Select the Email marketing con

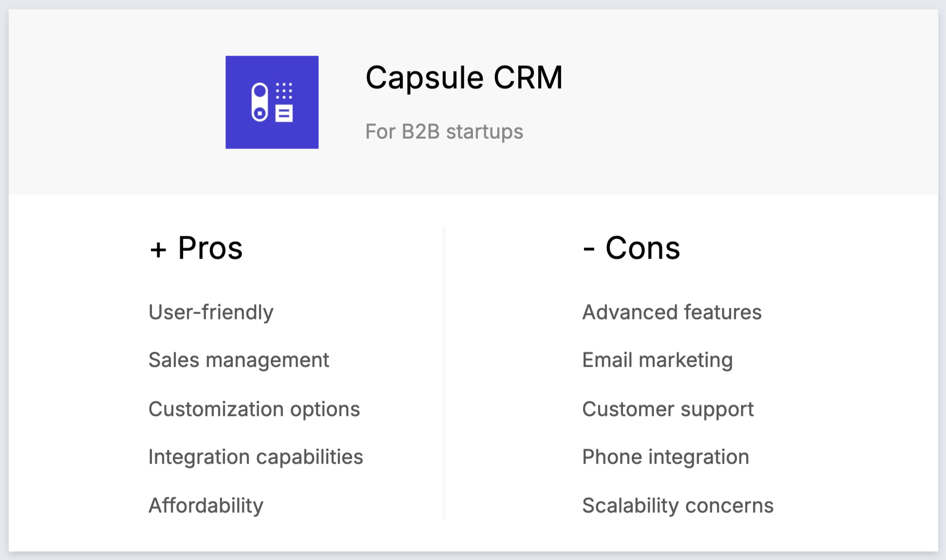click(x=657, y=360)
